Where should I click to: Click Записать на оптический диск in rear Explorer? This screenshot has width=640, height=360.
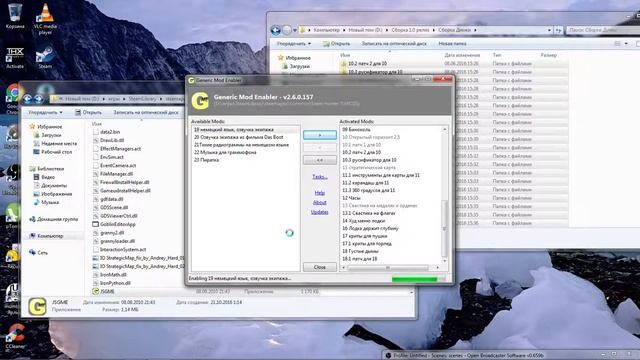[x=394, y=43]
